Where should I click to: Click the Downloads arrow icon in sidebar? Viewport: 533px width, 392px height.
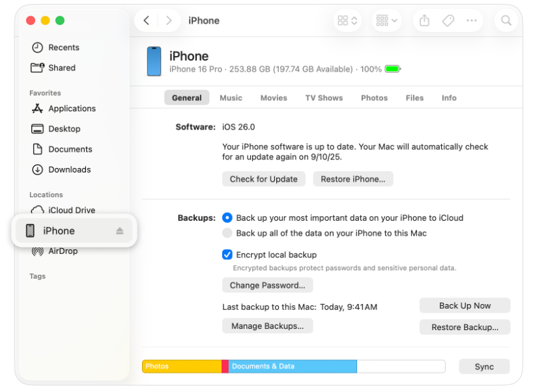37,169
